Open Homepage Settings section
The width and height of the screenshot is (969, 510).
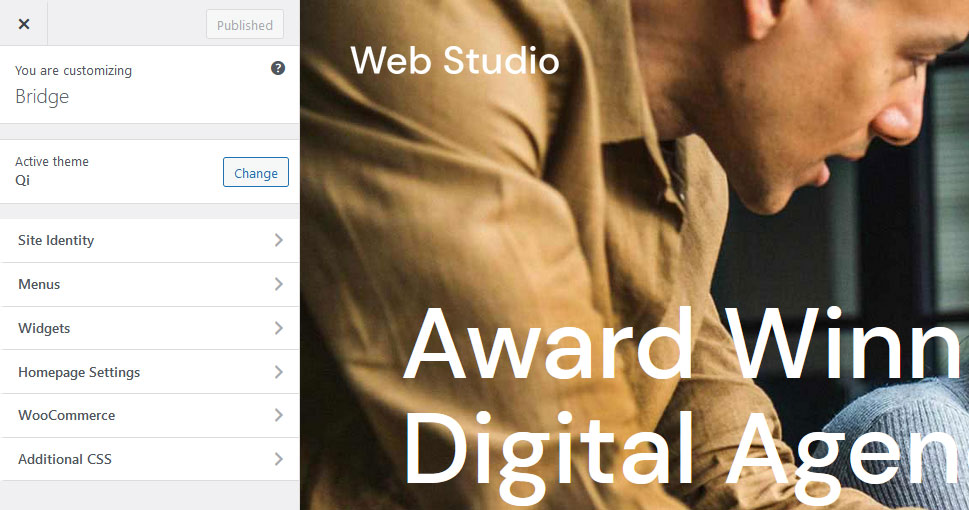(150, 372)
